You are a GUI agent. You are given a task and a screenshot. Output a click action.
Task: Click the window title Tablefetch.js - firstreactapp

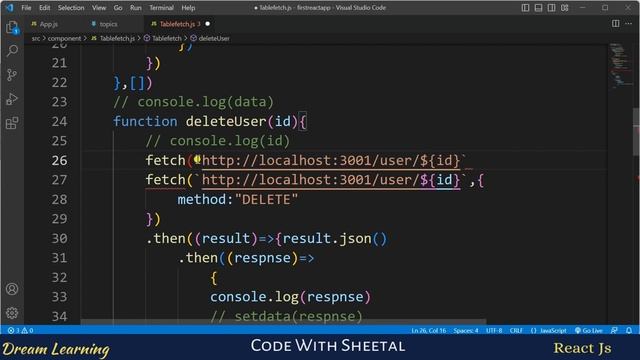pos(320,8)
